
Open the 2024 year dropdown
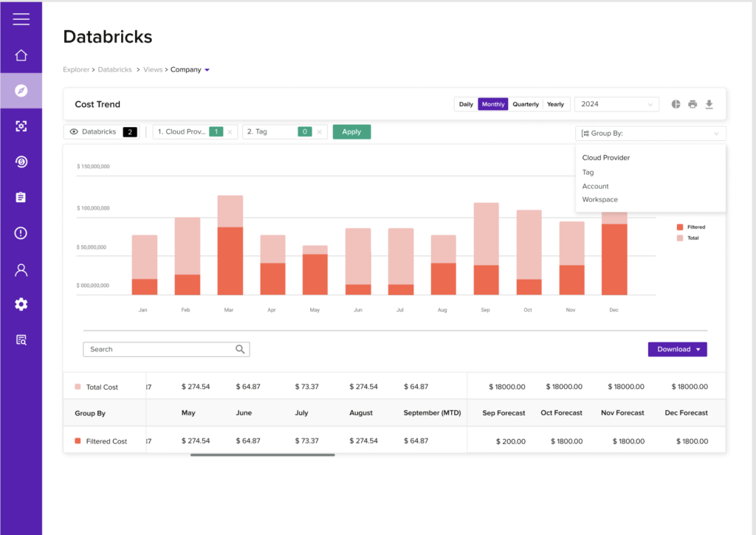click(616, 104)
